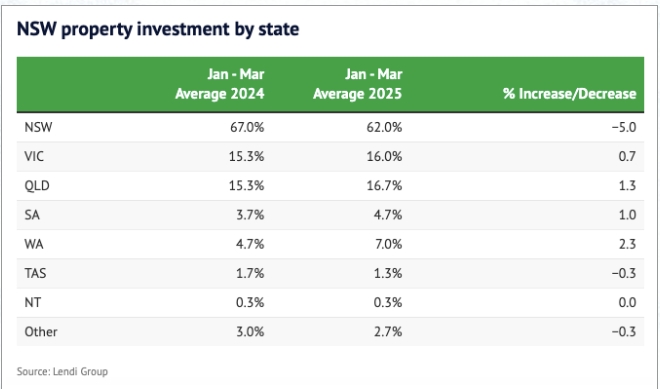Screen dimensions: 660x389
Task: Select the WA row label
Action: pyautogui.click(x=34, y=244)
